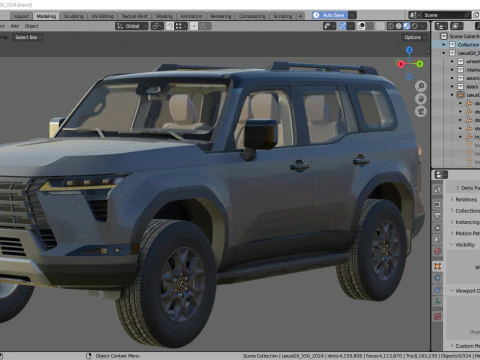The image size is (480, 360).
Task: Open the Tool properties tab
Action: tap(438, 190)
